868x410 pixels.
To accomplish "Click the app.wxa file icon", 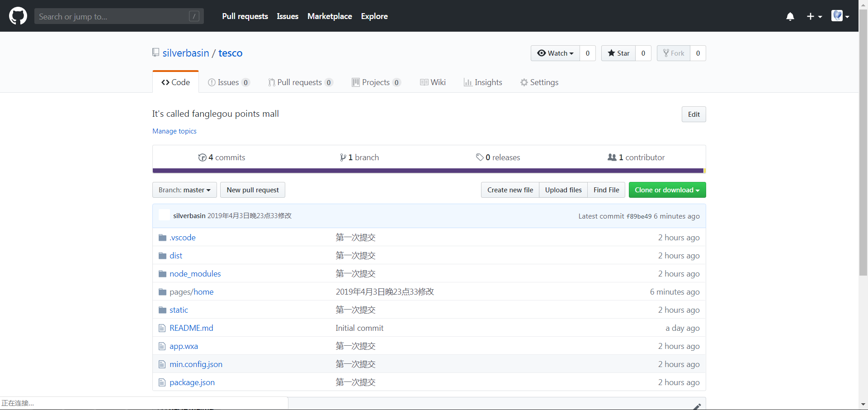I will (x=162, y=346).
